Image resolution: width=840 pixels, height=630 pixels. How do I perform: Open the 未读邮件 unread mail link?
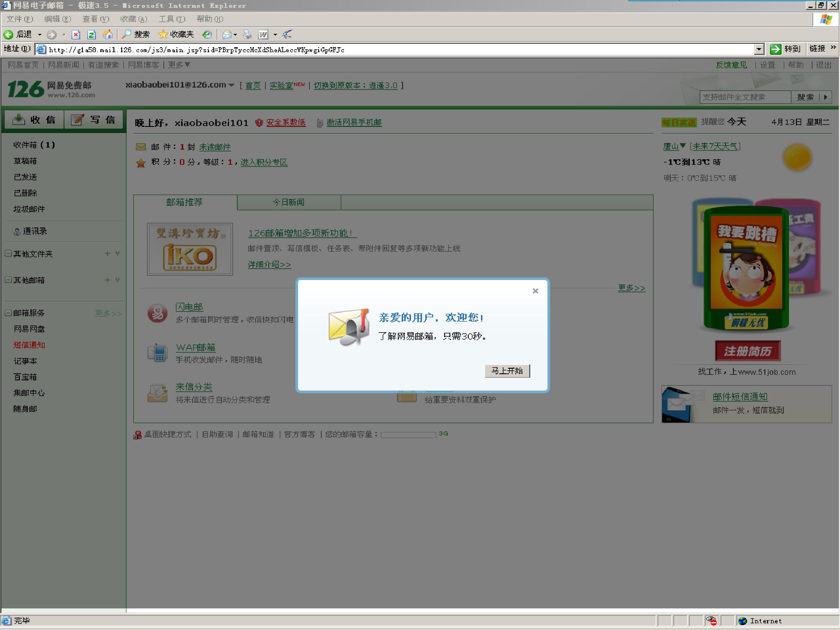tap(215, 147)
